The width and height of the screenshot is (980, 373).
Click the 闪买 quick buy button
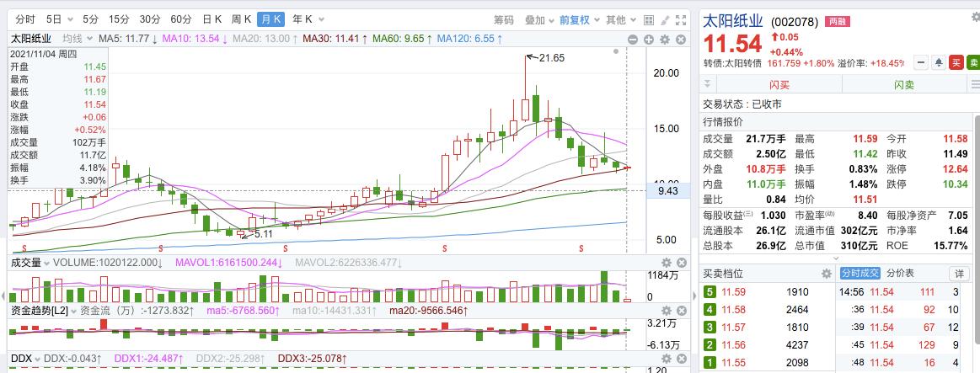779,84
